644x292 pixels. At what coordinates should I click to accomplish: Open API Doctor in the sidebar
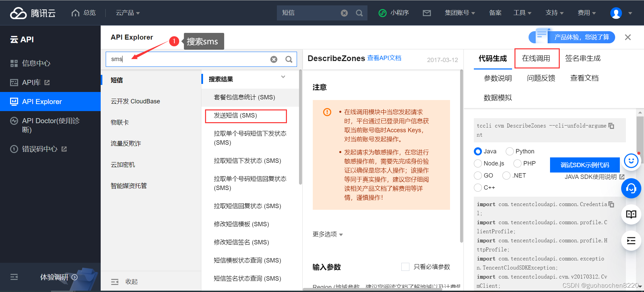click(50, 125)
